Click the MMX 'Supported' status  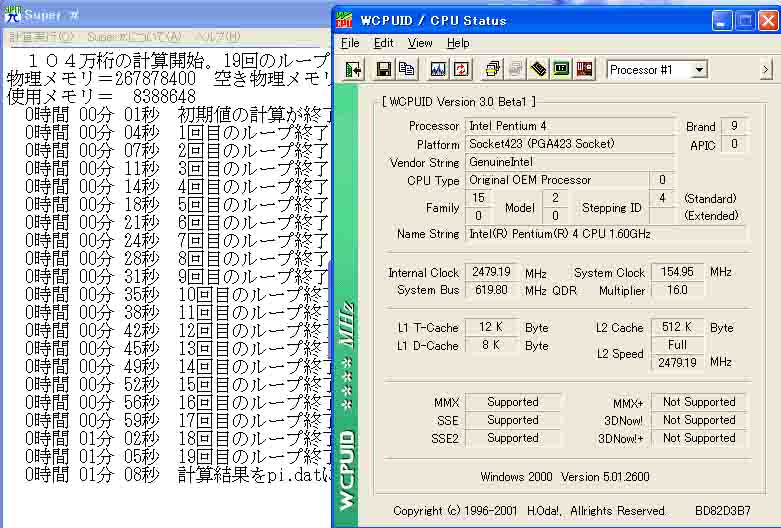click(513, 402)
